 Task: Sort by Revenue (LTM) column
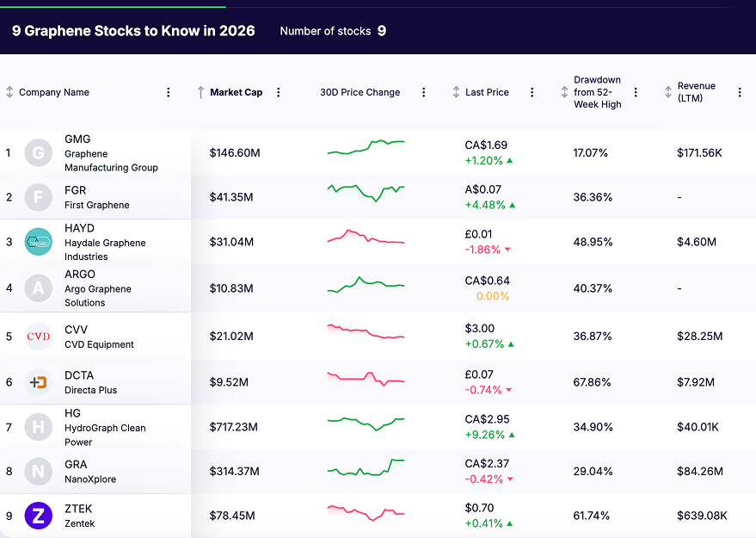[x=668, y=93]
